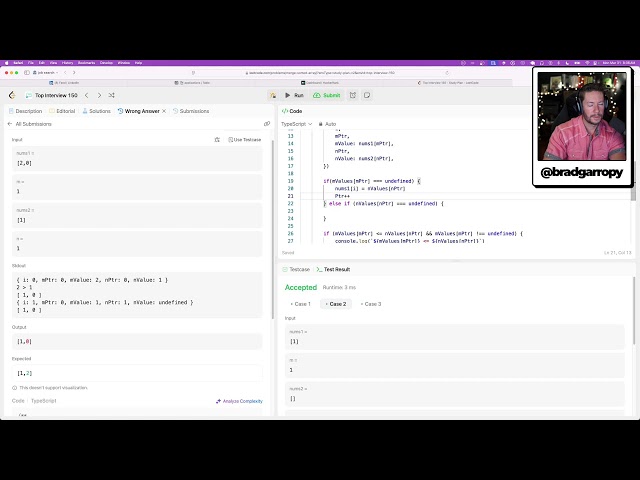
Task: Open the timer alarm clock icon
Action: [353, 95]
